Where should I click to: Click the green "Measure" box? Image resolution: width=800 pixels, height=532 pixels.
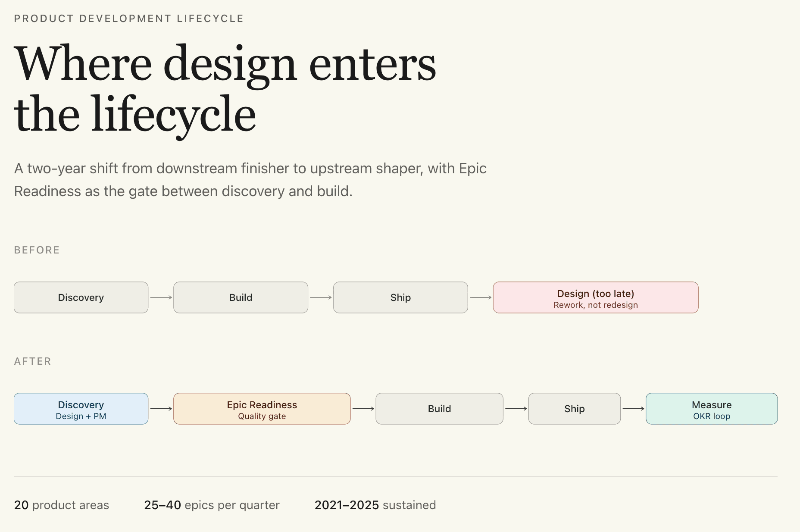712,409
